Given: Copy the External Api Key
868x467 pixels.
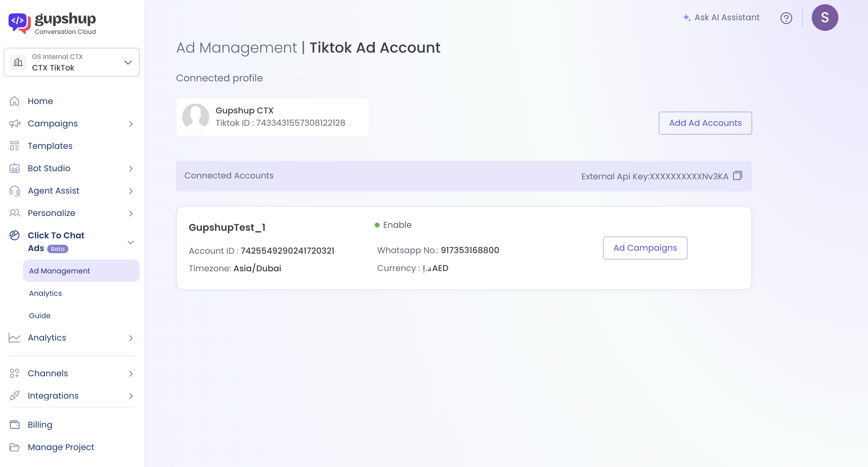Looking at the screenshot, I should point(737,175).
